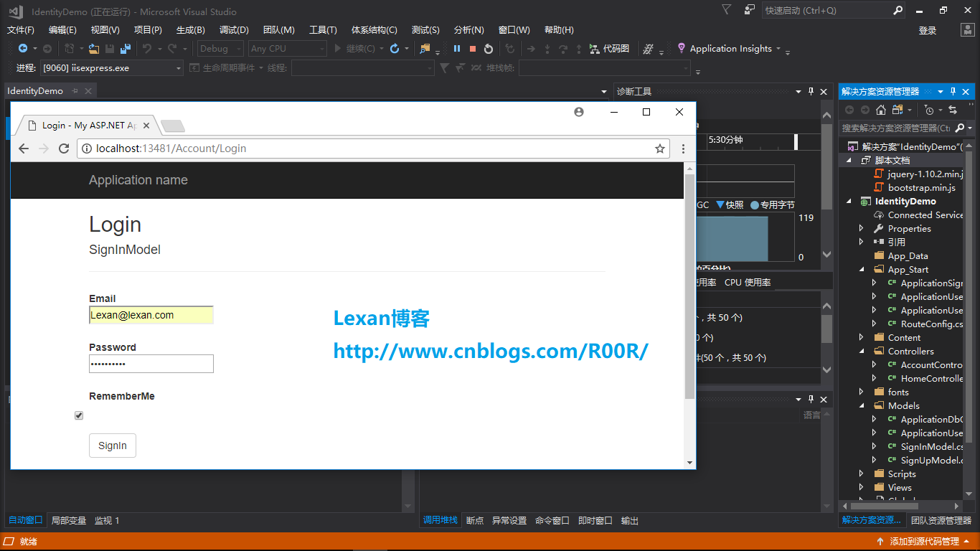Uncheck the RememberMe checkbox
980x551 pixels.
tap(79, 415)
